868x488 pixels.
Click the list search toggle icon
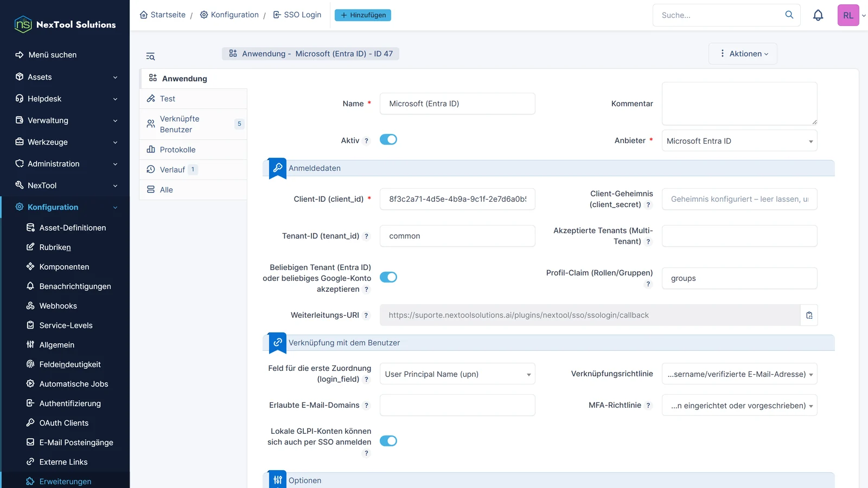click(150, 56)
